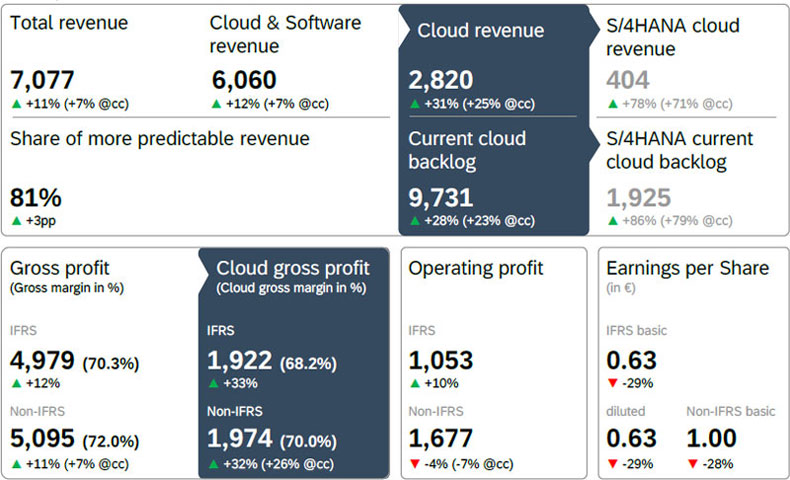
Task: Click the Earnings per Share tile title
Action: [x=687, y=268]
